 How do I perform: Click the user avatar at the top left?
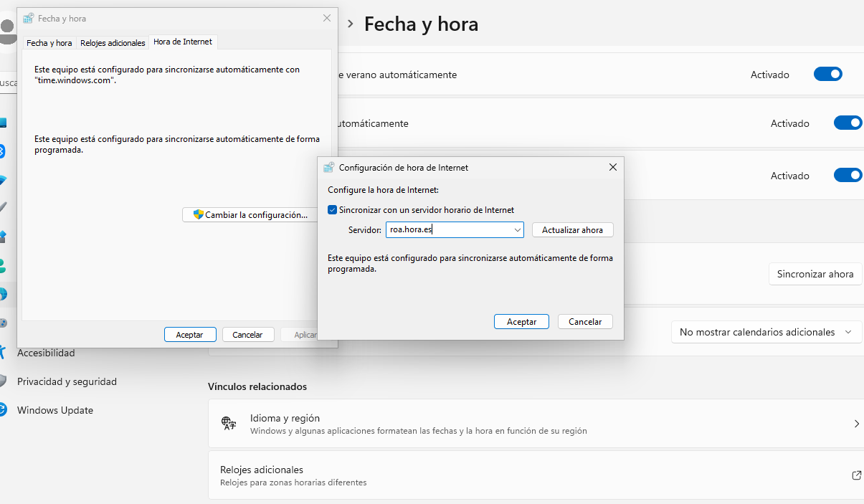[8, 29]
